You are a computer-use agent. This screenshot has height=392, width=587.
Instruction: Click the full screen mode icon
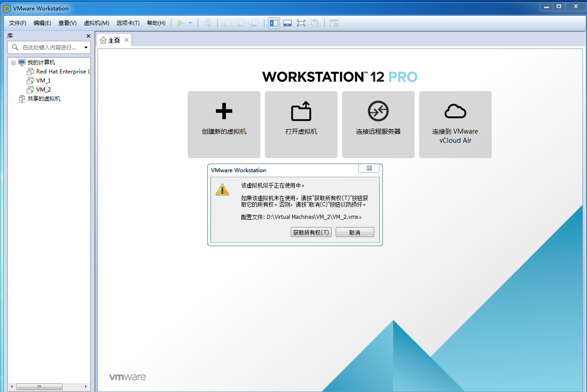pyautogui.click(x=301, y=23)
